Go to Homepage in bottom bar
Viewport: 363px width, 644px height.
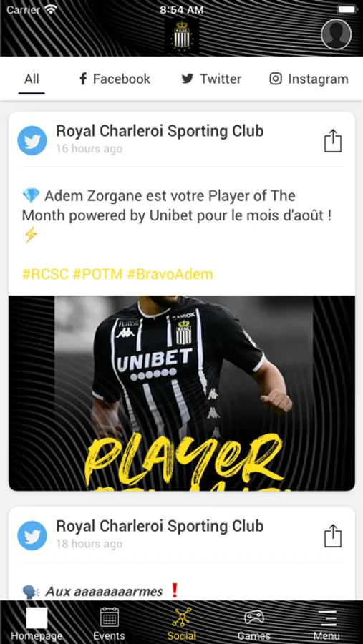tap(37, 624)
